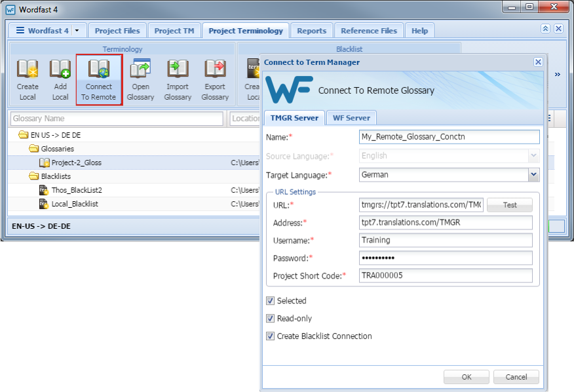Click the Import Glossary icon
This screenshot has height=392, width=574.
(178, 69)
